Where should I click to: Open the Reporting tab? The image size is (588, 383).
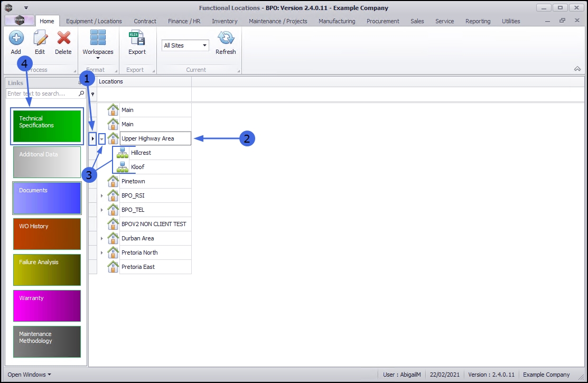pos(478,21)
